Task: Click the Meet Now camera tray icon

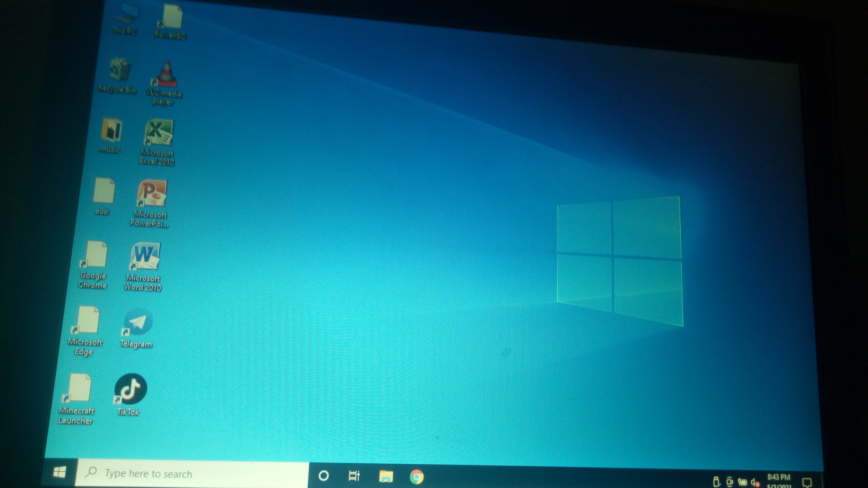Action: coord(729,482)
